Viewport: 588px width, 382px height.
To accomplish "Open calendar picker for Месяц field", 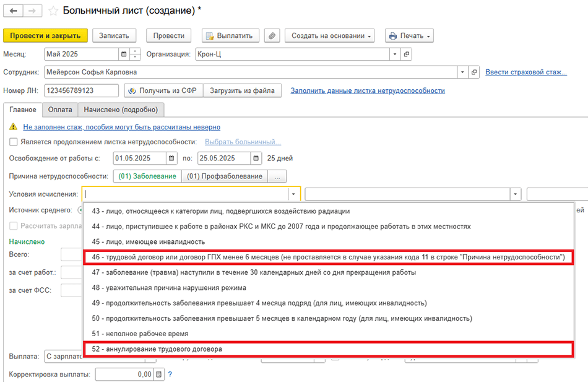I will click(124, 54).
